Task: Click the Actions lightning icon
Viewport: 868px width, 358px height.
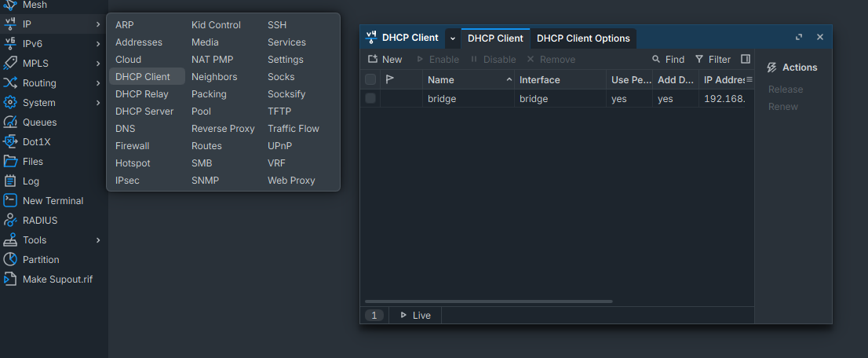Action: (x=771, y=68)
